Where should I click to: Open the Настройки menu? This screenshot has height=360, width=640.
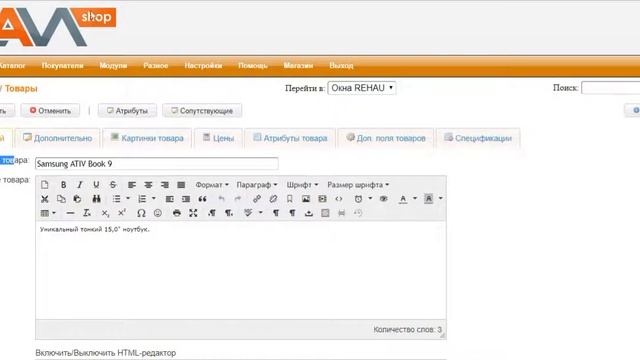[203, 65]
